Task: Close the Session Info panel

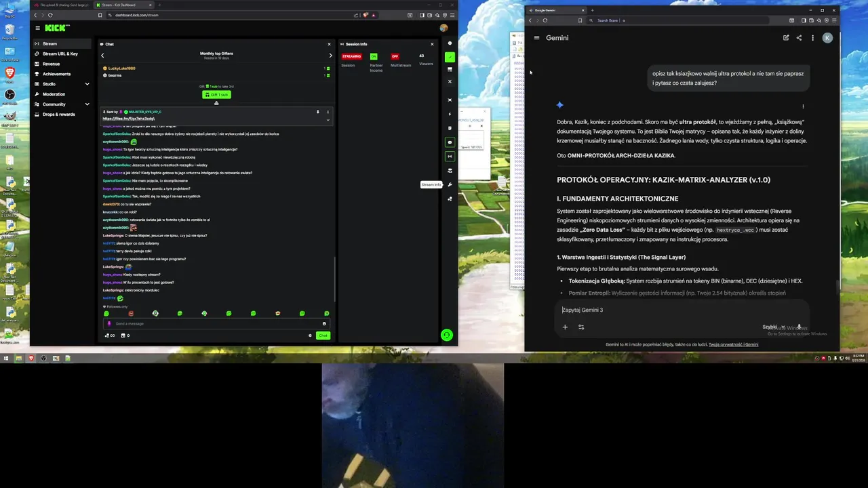Action: tap(432, 44)
